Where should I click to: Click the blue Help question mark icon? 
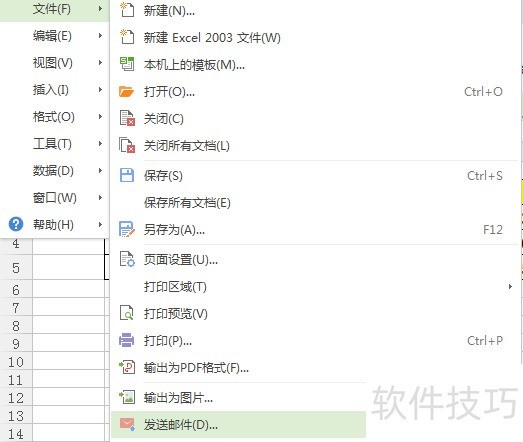pos(16,224)
